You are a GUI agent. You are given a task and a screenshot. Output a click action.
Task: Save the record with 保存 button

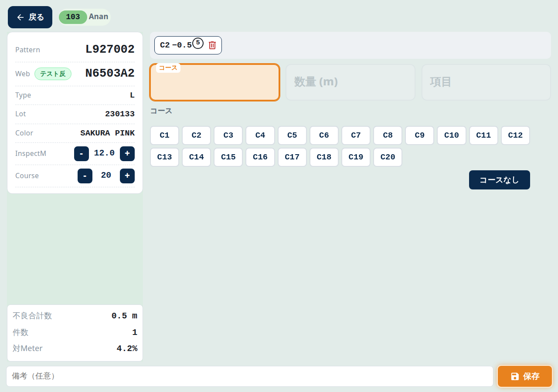click(525, 376)
